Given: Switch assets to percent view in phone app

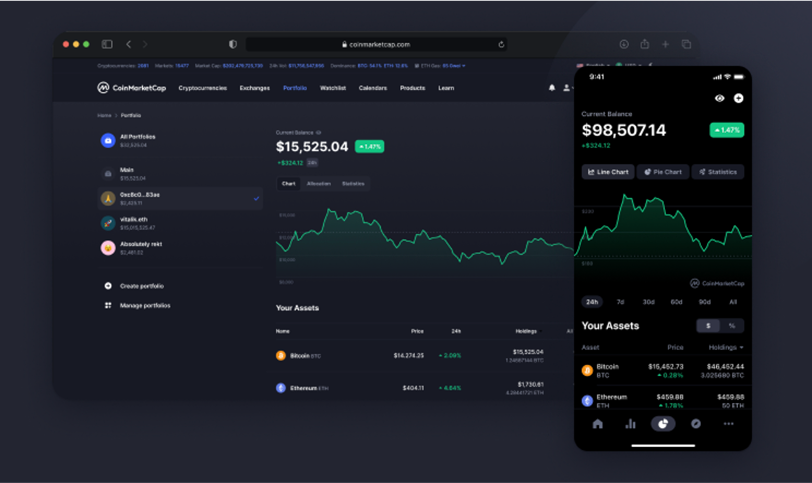Looking at the screenshot, I should tap(732, 326).
